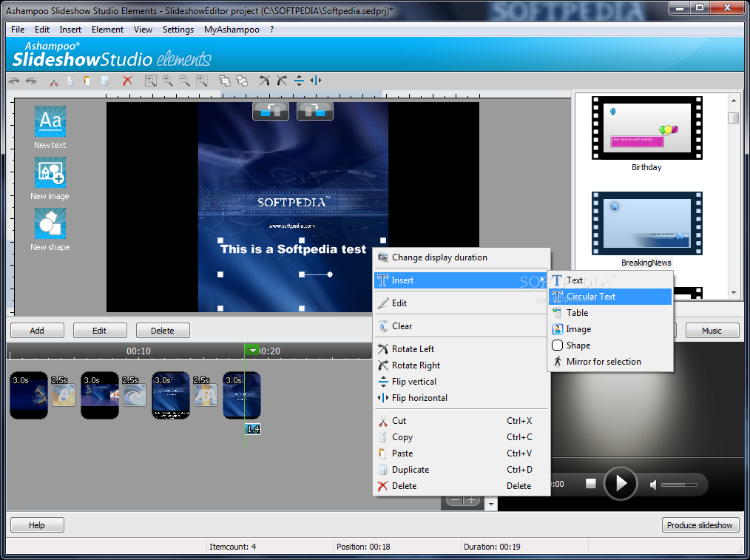Click the zoom-to-fit toolbar icon
Screen dimensions: 750x560
[151, 81]
